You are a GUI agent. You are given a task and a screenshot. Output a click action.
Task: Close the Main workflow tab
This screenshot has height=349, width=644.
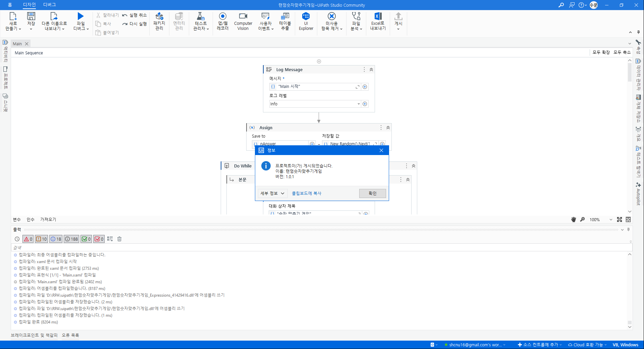click(x=27, y=44)
